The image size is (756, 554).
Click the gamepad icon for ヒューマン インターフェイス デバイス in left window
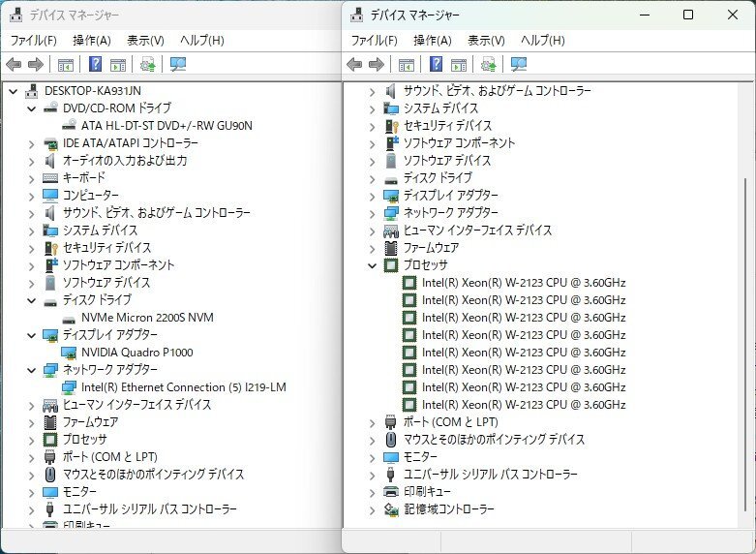click(x=50, y=406)
